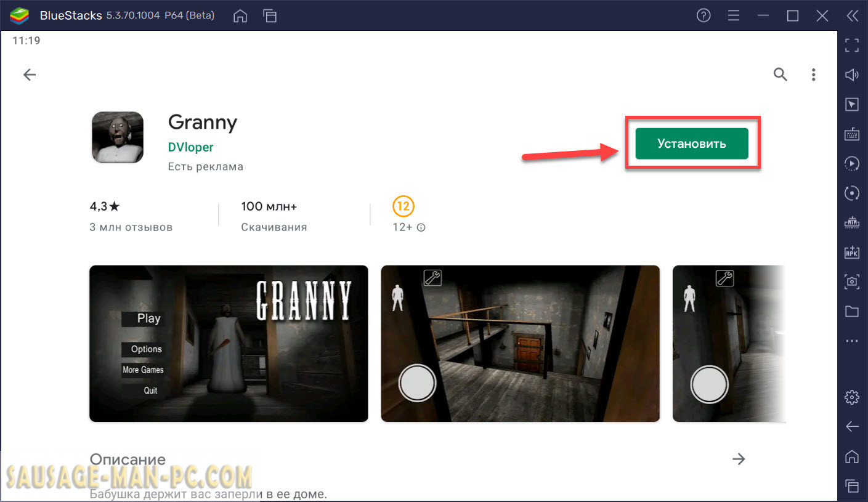Screen dimensions: 868x502
Task: Open multi-instance windows icon in title bar
Action: tap(270, 15)
